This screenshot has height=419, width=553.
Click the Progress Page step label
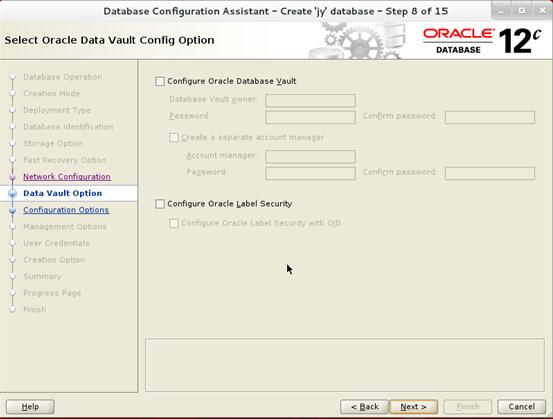pyautogui.click(x=52, y=293)
